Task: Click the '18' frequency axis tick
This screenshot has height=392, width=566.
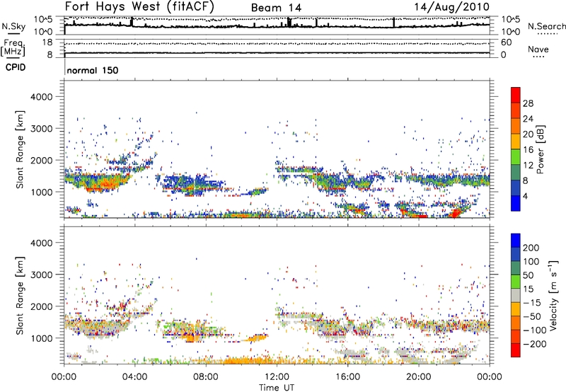Action: 47,42
